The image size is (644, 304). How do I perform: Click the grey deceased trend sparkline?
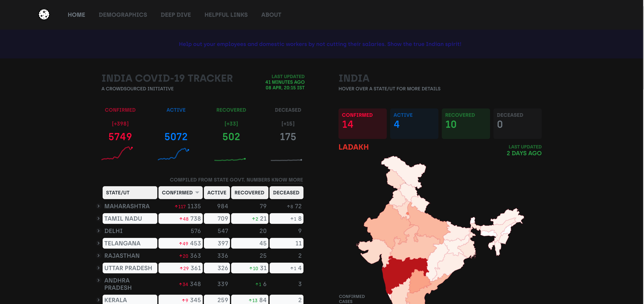tap(287, 160)
